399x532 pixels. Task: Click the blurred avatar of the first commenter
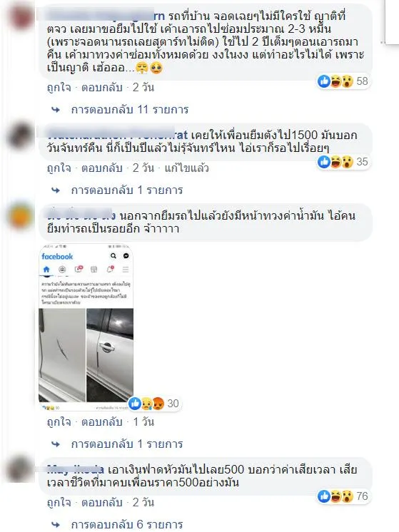click(21, 16)
